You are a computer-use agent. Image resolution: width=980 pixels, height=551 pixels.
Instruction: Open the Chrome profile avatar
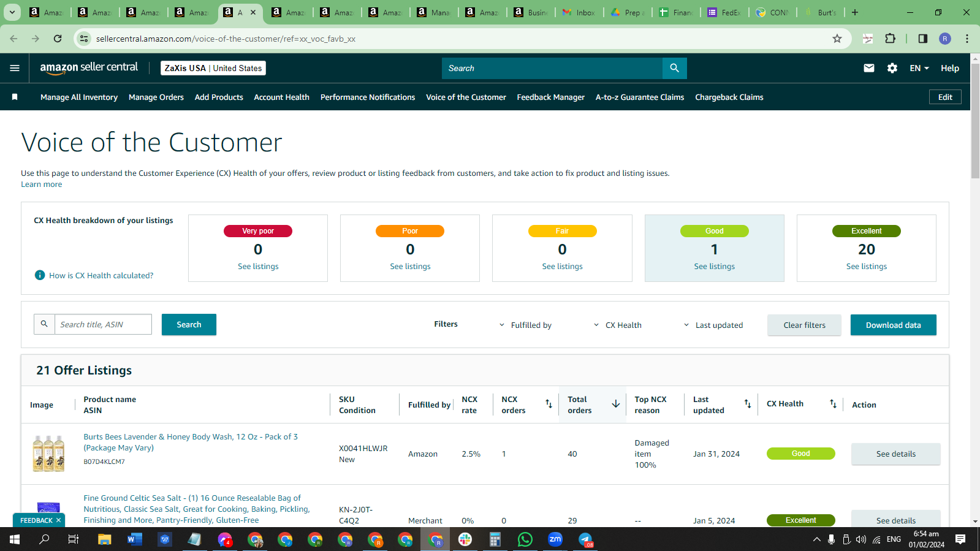945,39
